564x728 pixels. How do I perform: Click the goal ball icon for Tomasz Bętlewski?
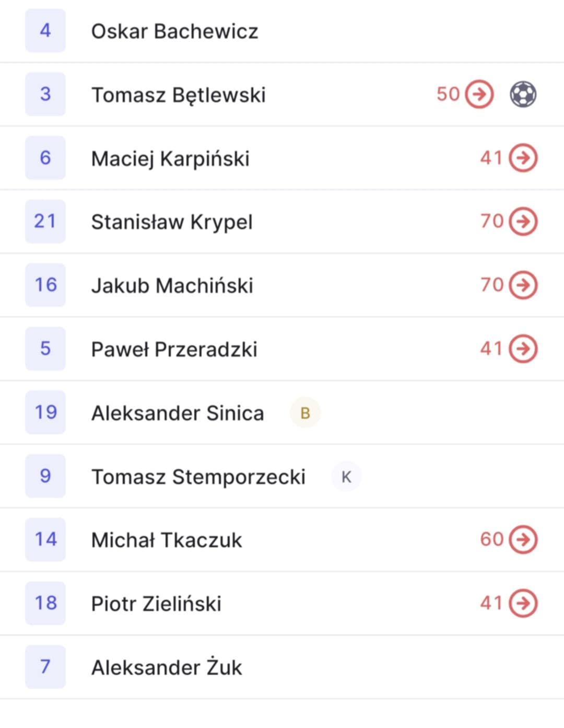click(x=523, y=95)
